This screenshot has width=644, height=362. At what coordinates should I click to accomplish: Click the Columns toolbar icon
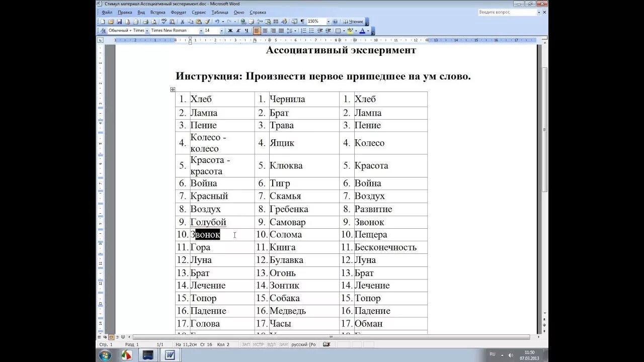tap(276, 22)
